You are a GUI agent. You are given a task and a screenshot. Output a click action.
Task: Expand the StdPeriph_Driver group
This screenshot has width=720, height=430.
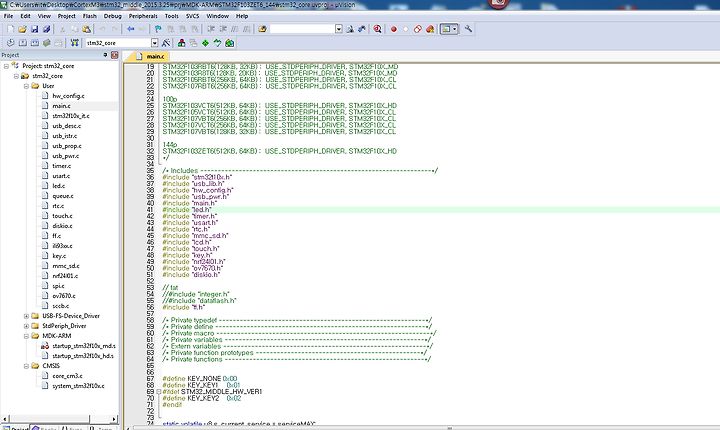(x=26, y=326)
